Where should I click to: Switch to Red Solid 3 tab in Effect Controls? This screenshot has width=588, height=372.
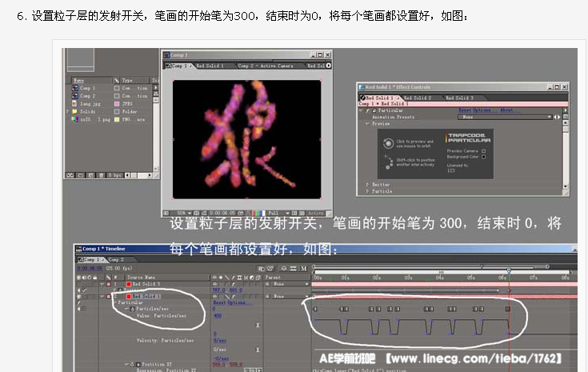(459, 98)
